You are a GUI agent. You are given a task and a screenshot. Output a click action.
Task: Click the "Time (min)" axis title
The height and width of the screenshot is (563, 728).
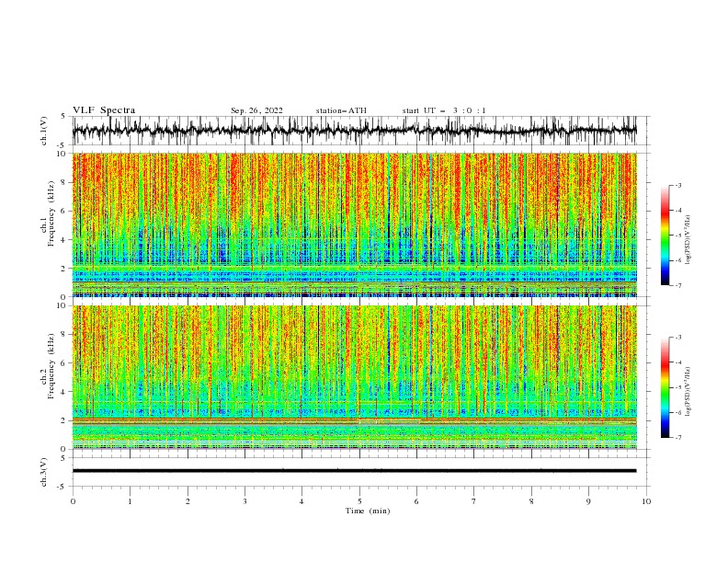pos(368,511)
